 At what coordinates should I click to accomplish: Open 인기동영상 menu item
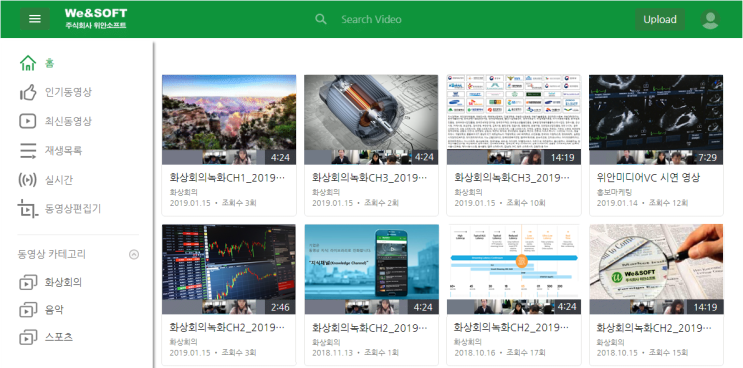(68, 92)
